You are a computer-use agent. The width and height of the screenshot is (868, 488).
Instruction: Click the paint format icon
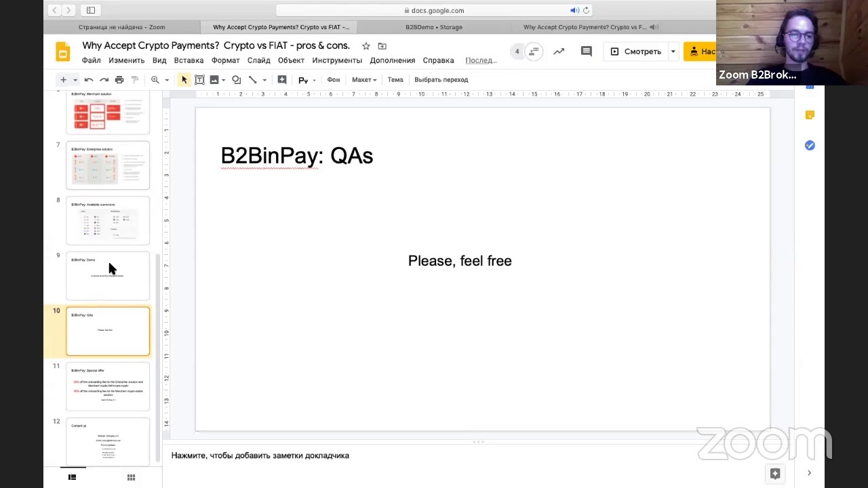pyautogui.click(x=134, y=80)
